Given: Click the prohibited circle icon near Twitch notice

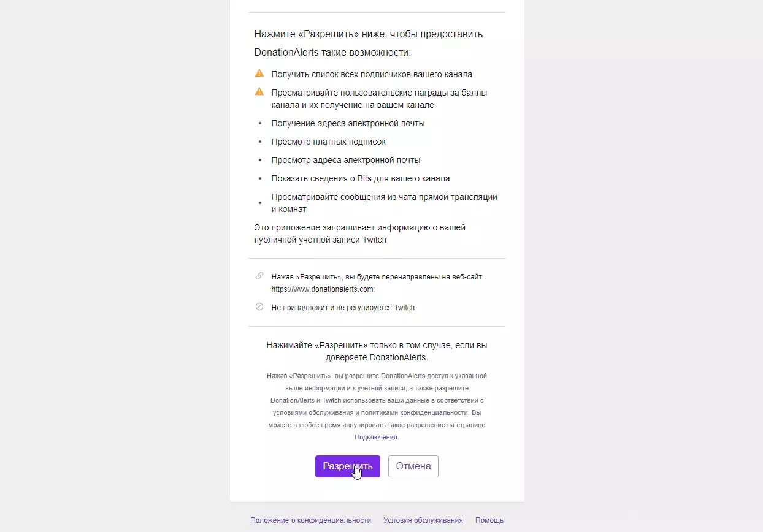Looking at the screenshot, I should click(x=259, y=306).
